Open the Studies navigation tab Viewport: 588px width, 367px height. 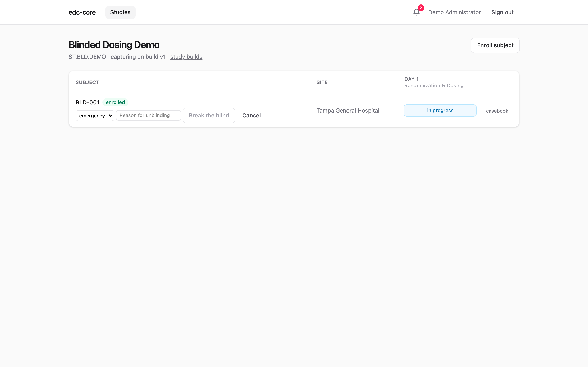tap(120, 12)
